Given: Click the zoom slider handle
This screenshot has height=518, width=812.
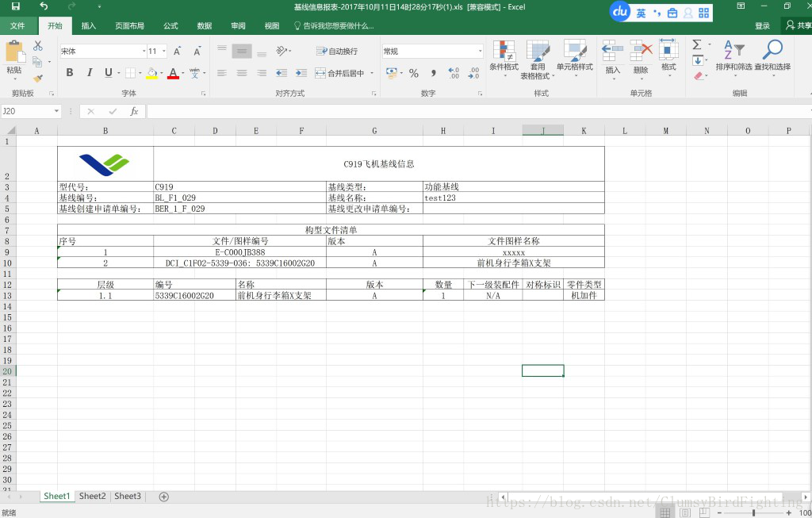Looking at the screenshot, I should coord(754,512).
